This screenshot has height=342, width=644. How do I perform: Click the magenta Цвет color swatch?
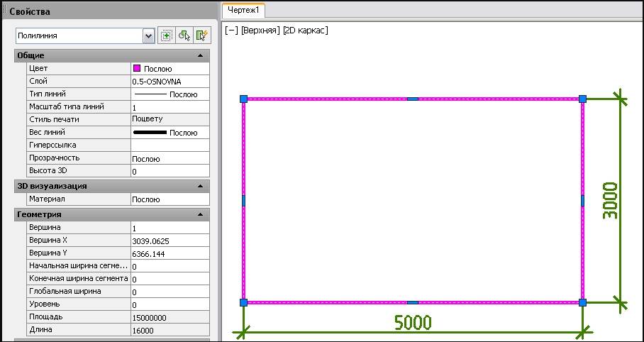pos(137,69)
